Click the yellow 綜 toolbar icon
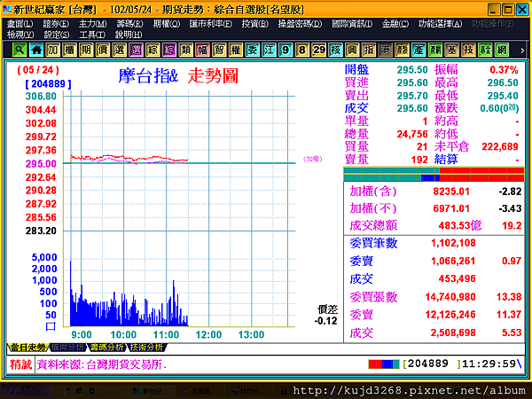Image resolution: width=532 pixels, height=399 pixels. (153, 50)
